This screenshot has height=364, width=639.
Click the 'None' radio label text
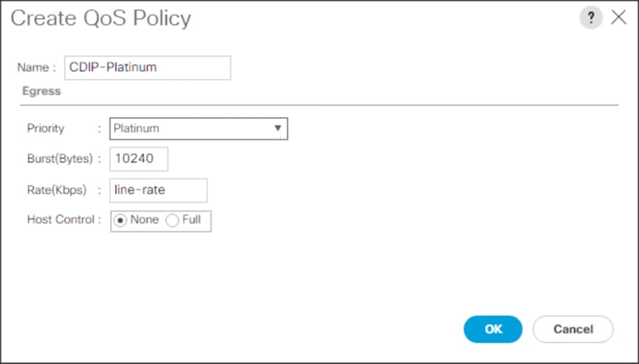(x=145, y=220)
